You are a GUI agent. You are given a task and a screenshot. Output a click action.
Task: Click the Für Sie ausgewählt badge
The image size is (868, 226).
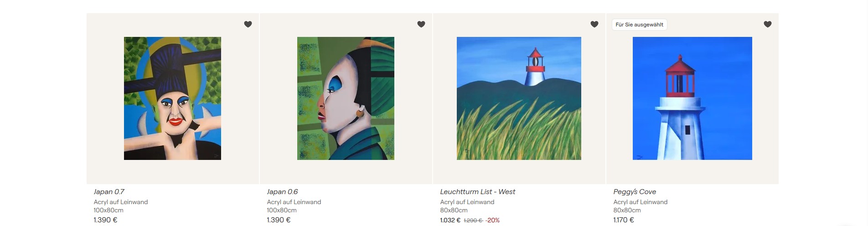639,25
